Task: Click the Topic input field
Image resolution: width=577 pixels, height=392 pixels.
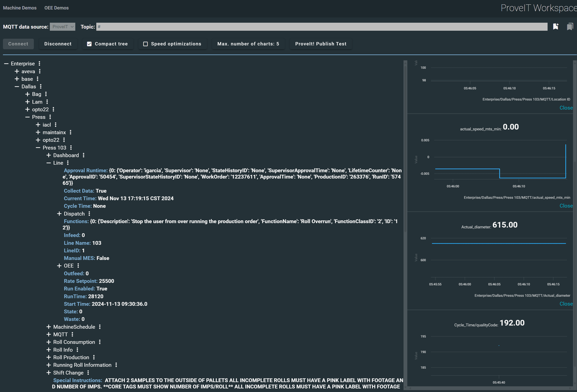Action: pos(322,26)
